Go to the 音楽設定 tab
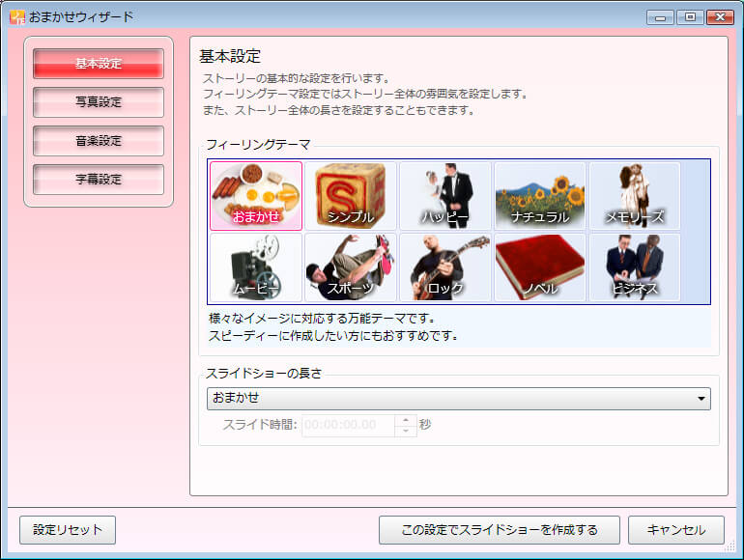Image resolution: width=744 pixels, height=560 pixels. [x=99, y=141]
